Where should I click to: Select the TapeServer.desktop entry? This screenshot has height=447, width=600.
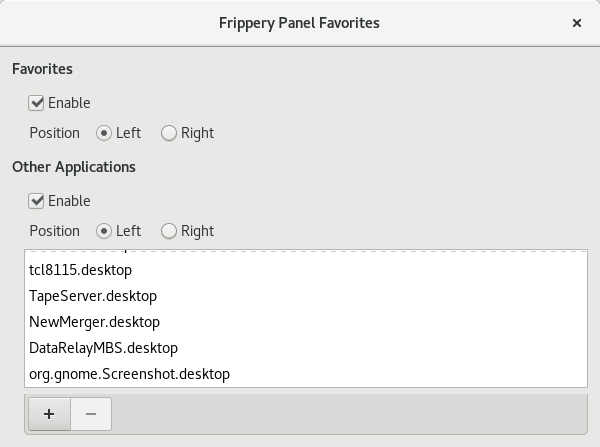tap(93, 296)
